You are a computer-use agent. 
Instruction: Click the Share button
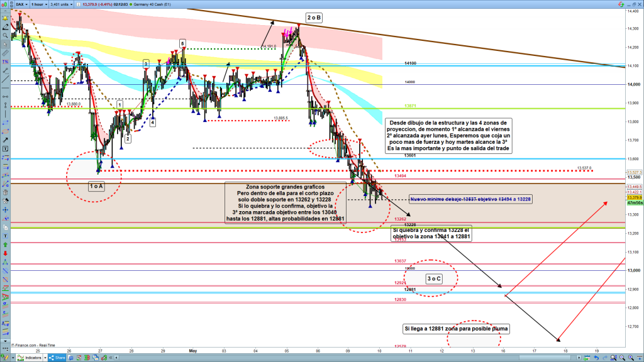57,358
